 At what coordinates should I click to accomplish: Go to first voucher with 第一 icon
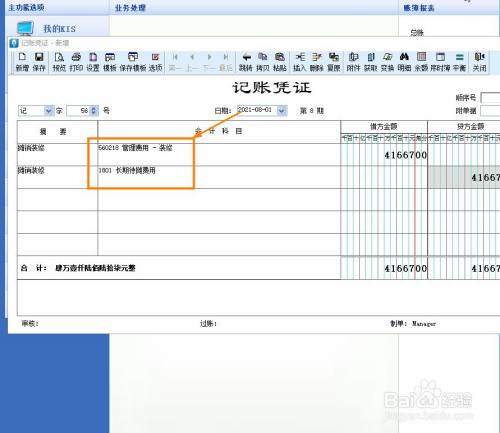click(175, 62)
